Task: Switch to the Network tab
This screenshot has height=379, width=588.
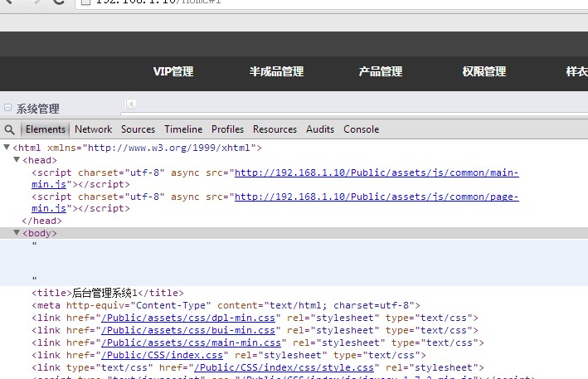Action: (x=93, y=129)
